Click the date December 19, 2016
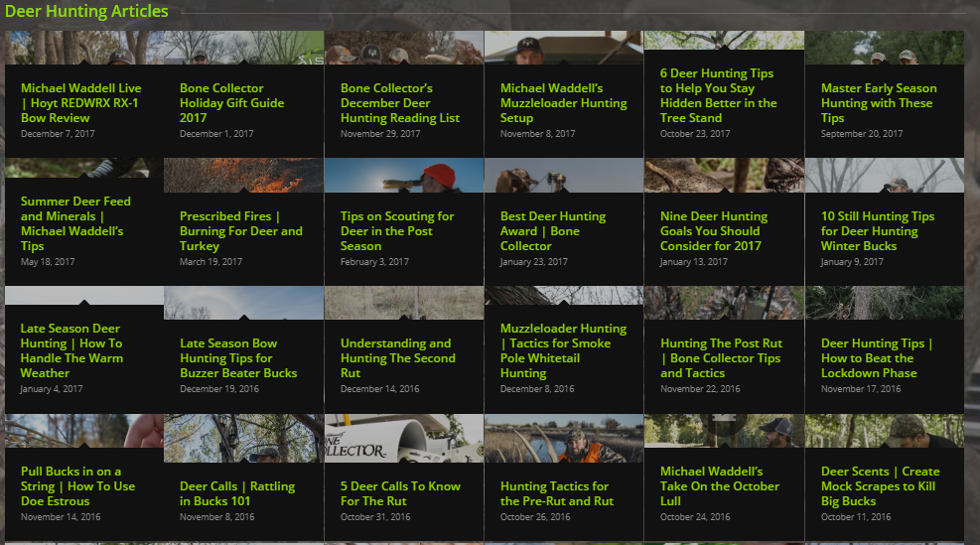Viewport: 980px width, 545px height. point(219,389)
